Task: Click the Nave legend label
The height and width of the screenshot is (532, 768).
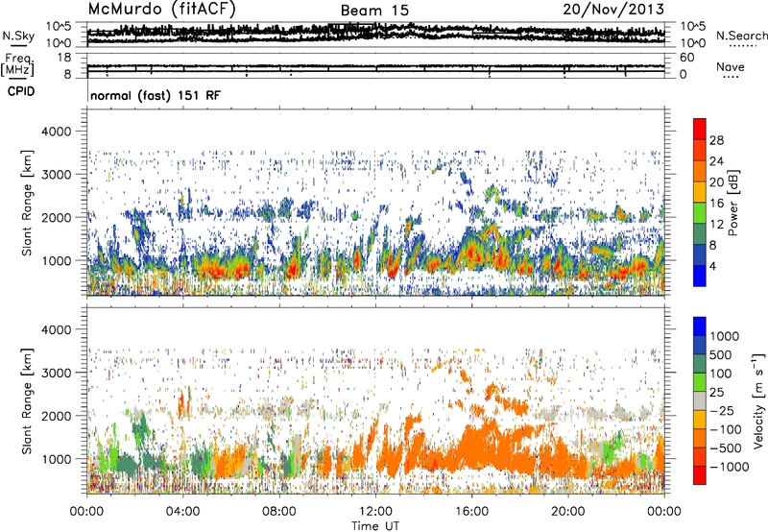Action: click(731, 66)
